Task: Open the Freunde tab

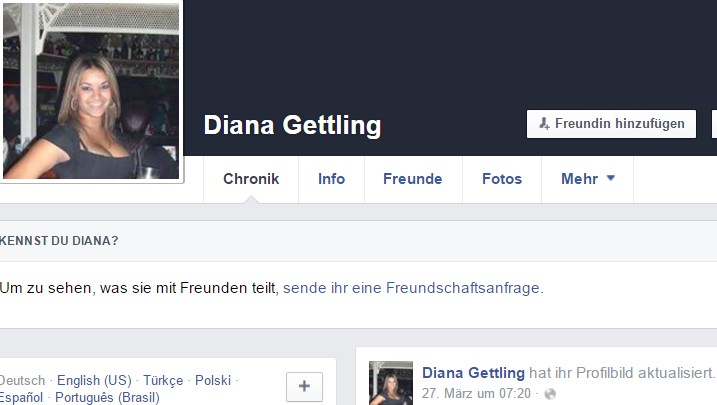Action: tap(413, 179)
